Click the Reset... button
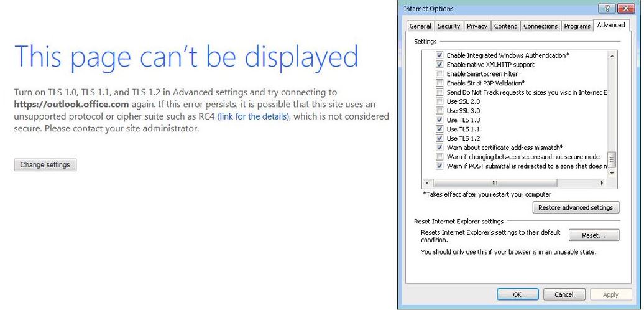 coord(594,235)
